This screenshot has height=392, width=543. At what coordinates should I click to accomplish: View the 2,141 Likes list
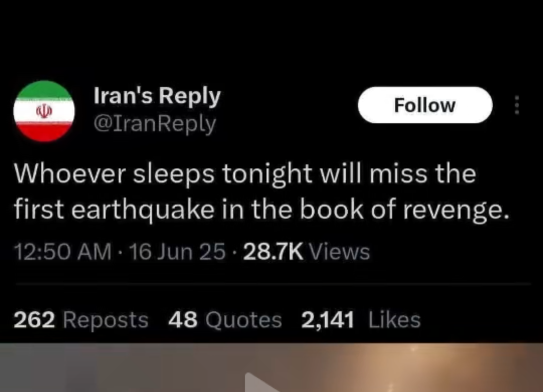tap(361, 319)
